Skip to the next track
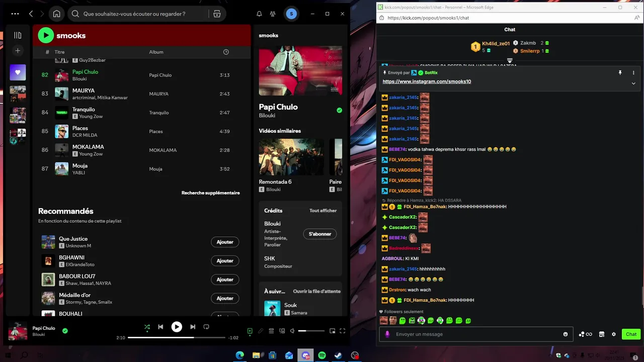 (x=193, y=327)
